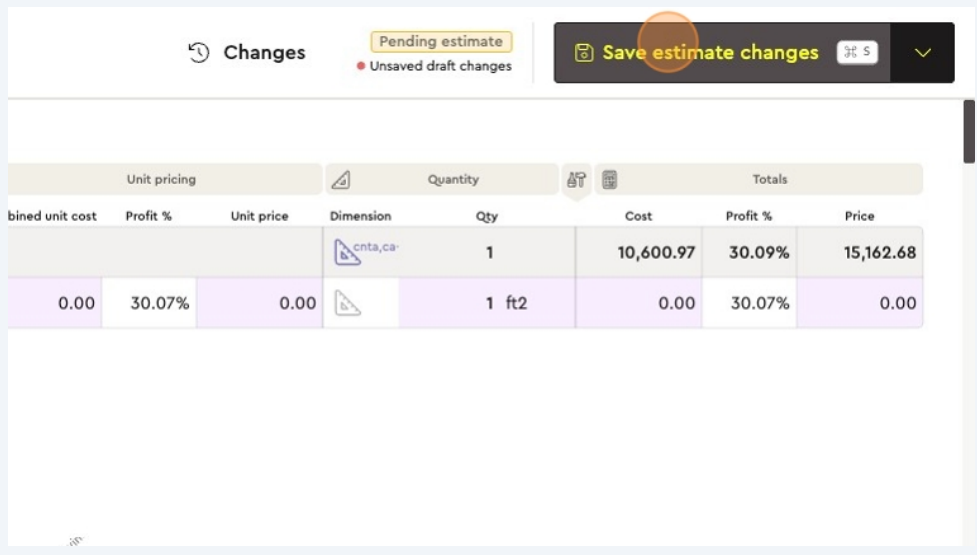Click the Quantity section triangle ruler icon

(x=341, y=180)
